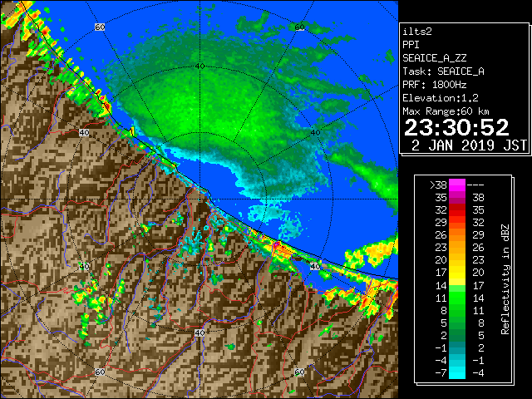
Task: Pick the magenta >38 dBZ color band
Action: click(x=457, y=185)
